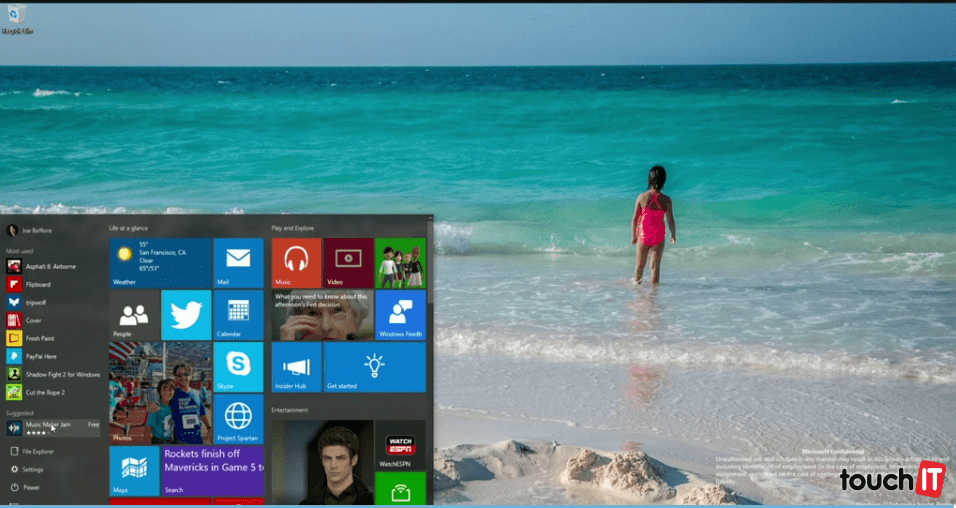The height and width of the screenshot is (508, 956).
Task: Open the Photos tile thumbnail
Action: (x=160, y=393)
